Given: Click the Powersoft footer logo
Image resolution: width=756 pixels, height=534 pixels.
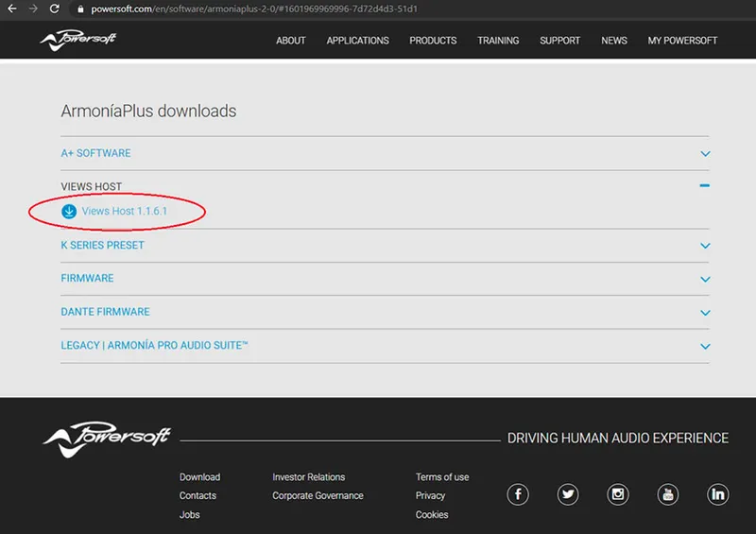Looking at the screenshot, I should tap(107, 439).
